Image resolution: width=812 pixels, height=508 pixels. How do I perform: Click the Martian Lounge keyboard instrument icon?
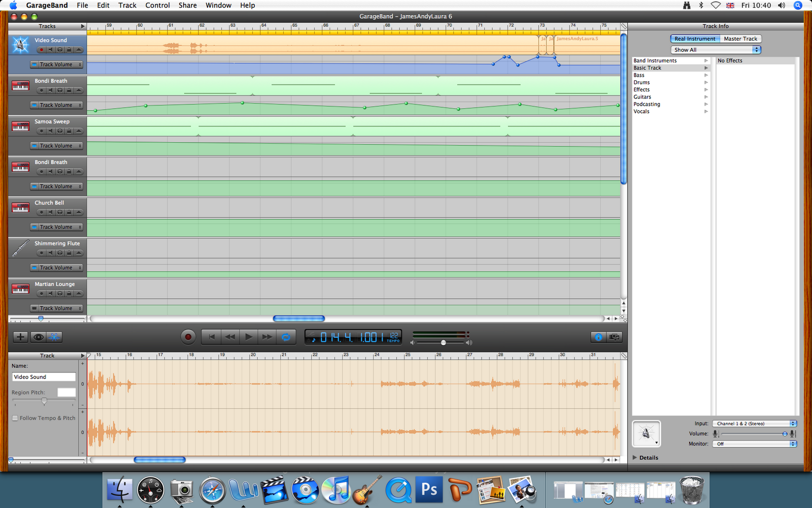click(x=20, y=289)
